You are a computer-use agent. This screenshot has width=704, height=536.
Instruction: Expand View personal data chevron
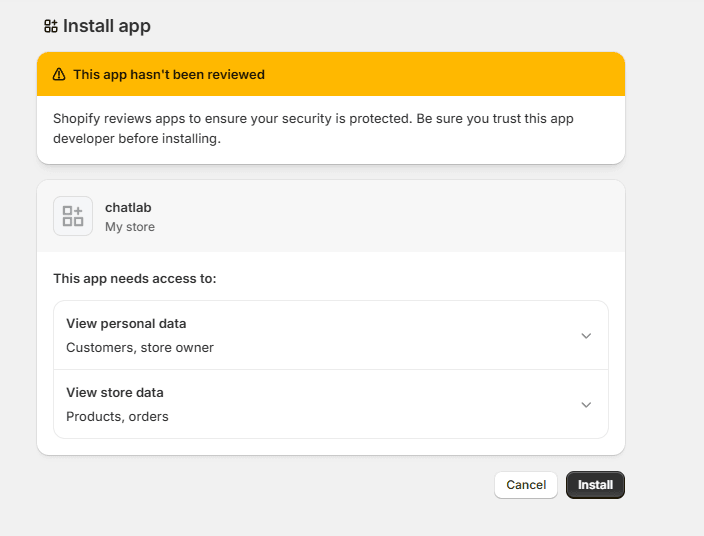tap(586, 336)
